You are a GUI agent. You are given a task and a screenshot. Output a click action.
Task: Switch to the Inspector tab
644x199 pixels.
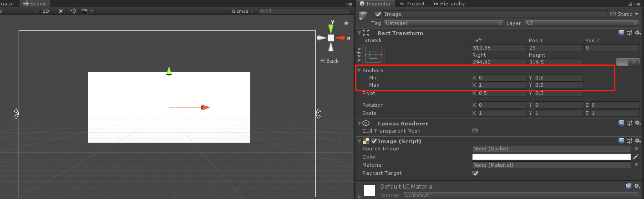(x=375, y=4)
